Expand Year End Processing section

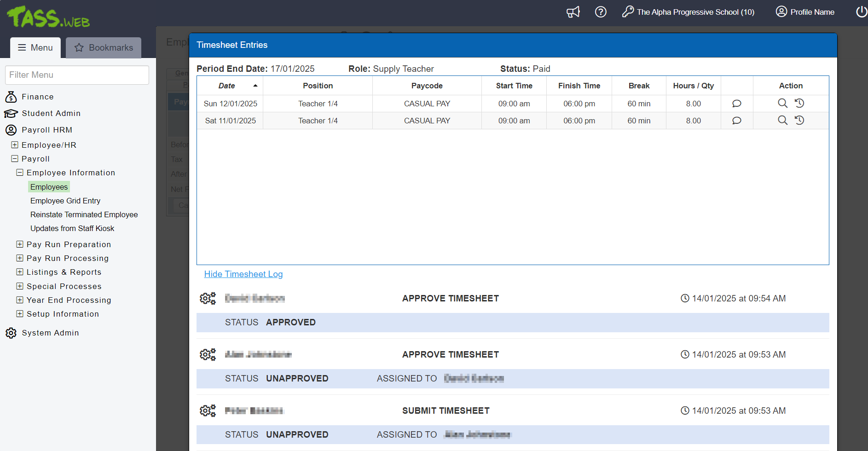(x=20, y=300)
